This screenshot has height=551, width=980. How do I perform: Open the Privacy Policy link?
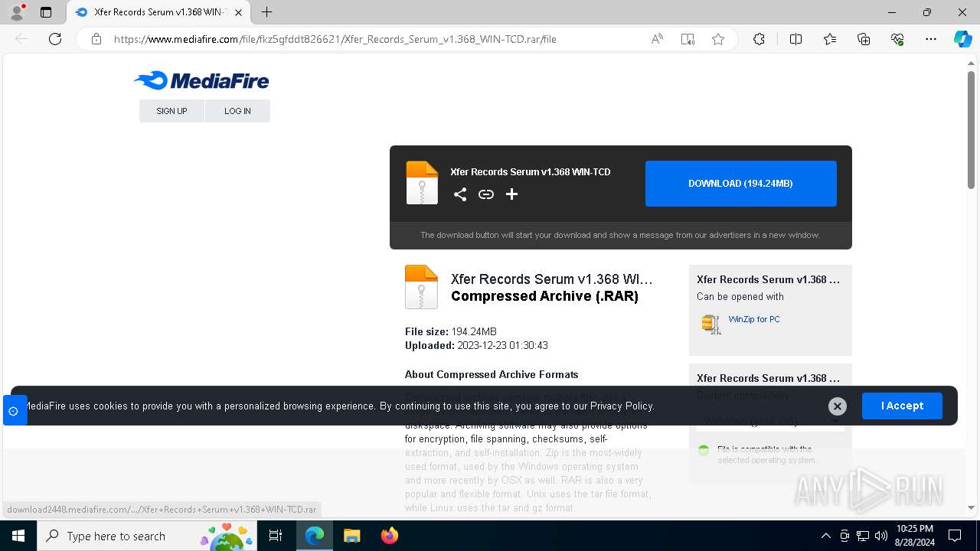click(x=622, y=406)
